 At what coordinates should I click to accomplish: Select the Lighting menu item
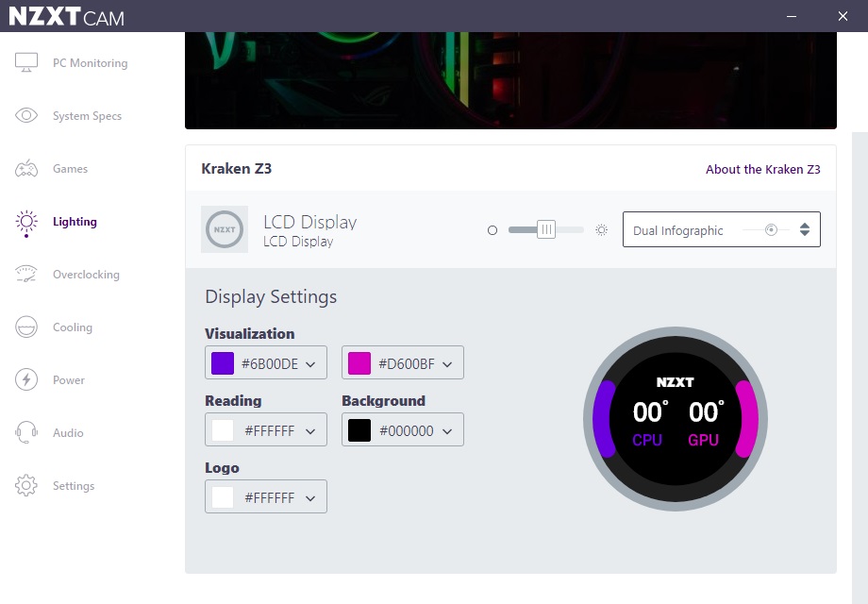(x=75, y=222)
